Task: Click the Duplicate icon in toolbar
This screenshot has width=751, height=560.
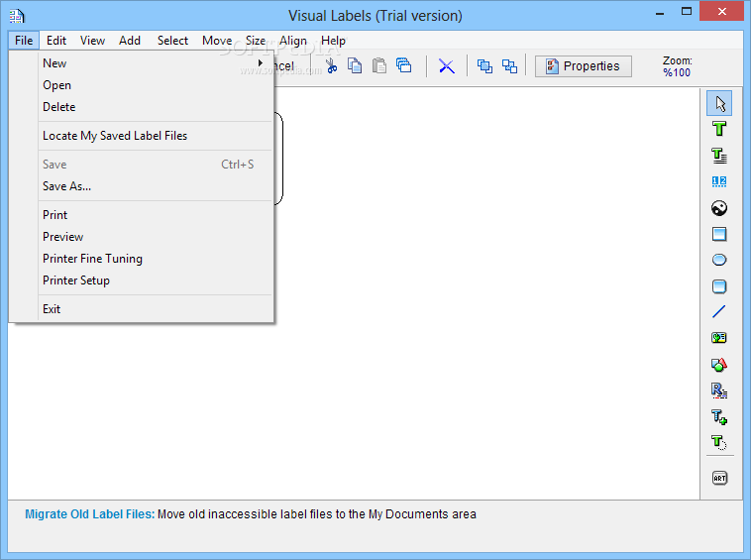Action: [x=404, y=65]
